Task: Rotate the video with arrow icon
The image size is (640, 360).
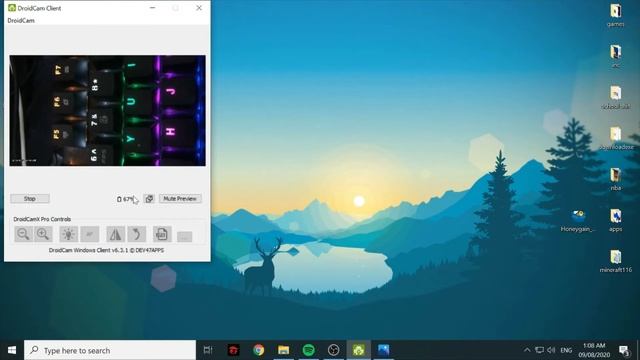Action: [x=137, y=234]
